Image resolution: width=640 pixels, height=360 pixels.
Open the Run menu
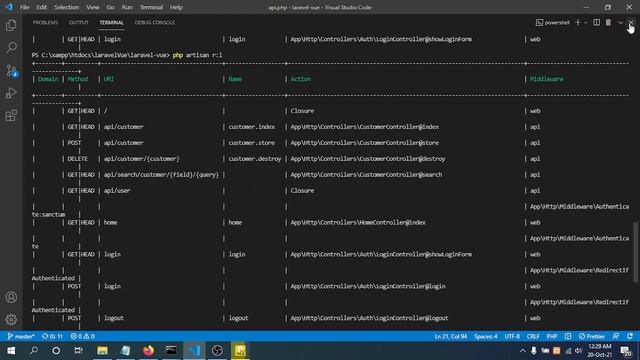[x=127, y=7]
